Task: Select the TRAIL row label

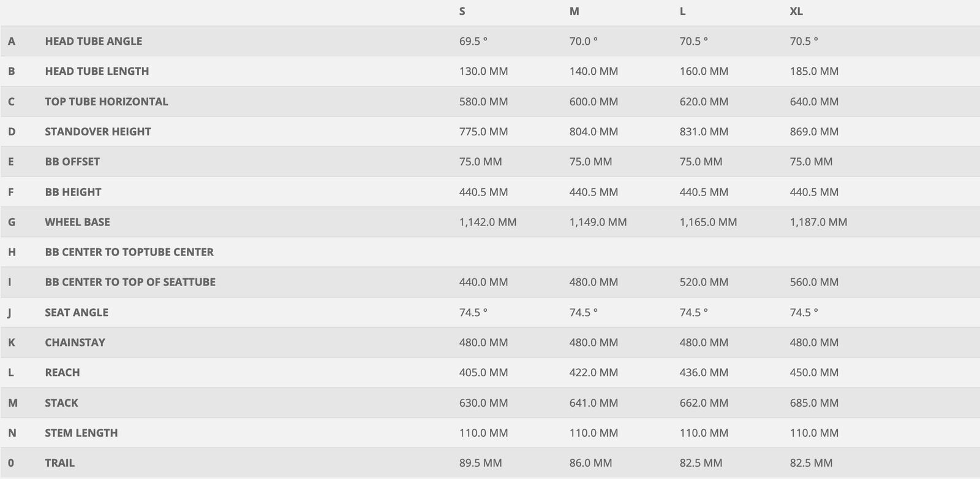Action: (59, 462)
